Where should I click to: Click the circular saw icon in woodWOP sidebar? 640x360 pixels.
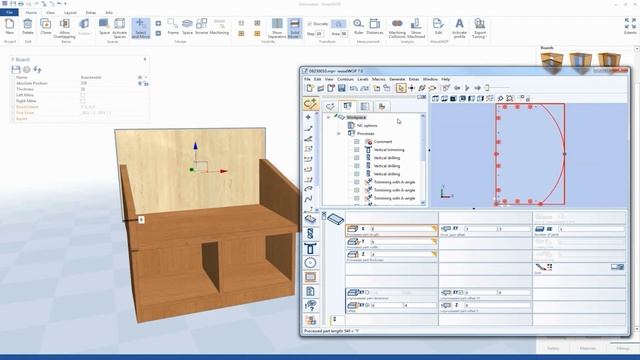(x=310, y=263)
